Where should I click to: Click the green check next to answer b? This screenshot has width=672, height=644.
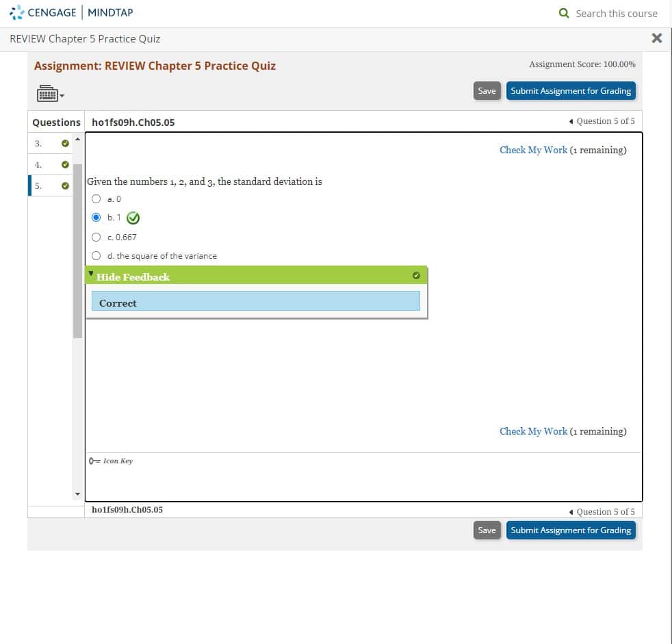[133, 218]
